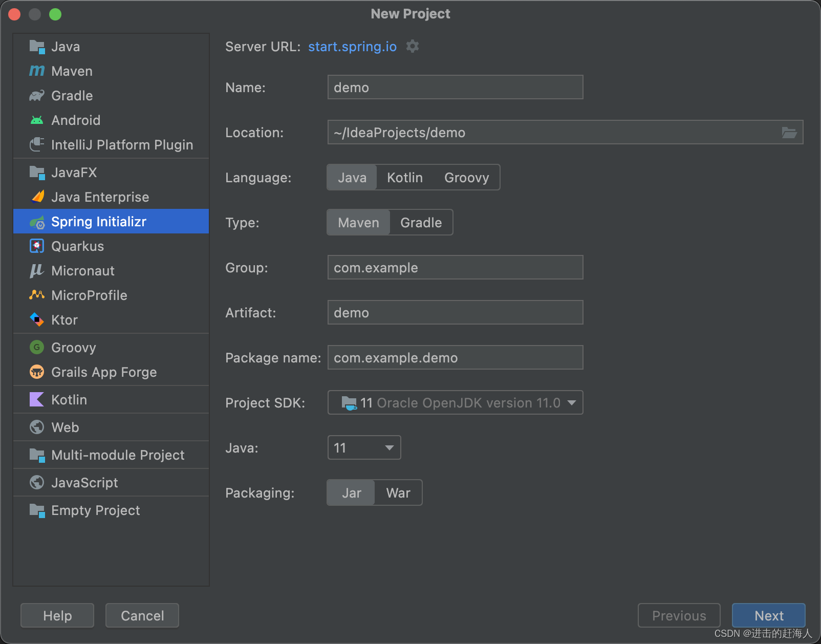Select the Micronaut generator icon

point(36,270)
